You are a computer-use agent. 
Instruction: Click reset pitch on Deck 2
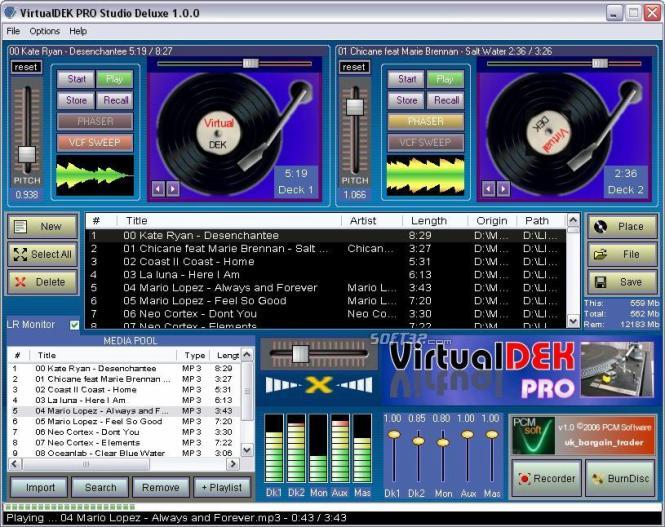click(354, 67)
